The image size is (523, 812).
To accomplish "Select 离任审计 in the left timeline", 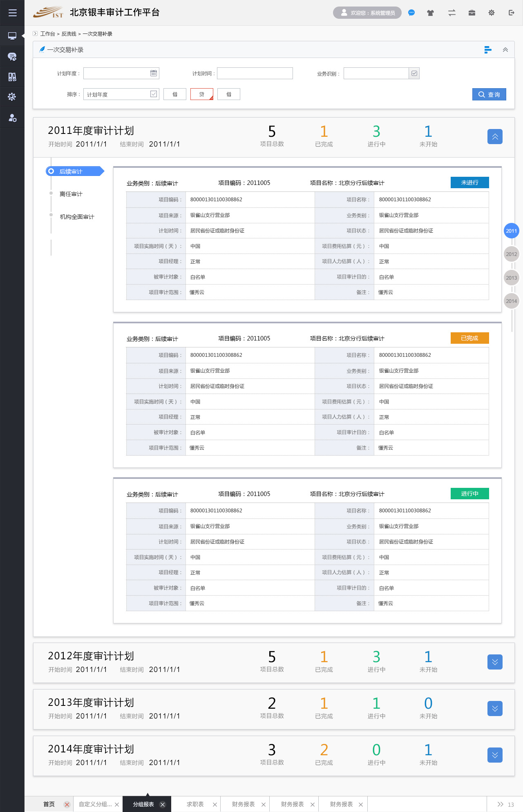I will click(71, 194).
